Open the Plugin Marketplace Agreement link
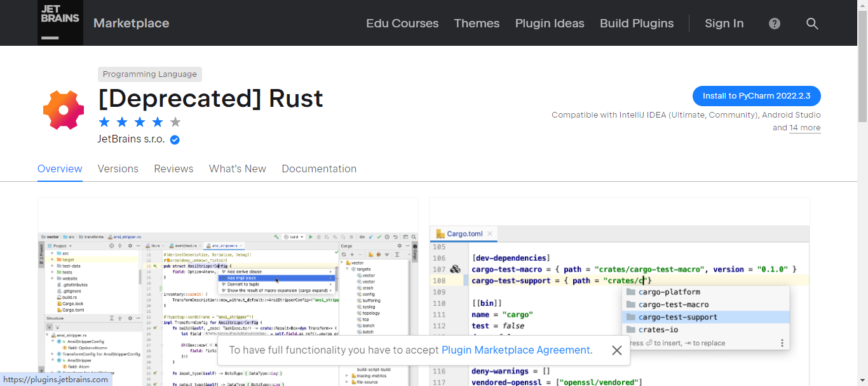The height and width of the screenshot is (386, 868). pyautogui.click(x=515, y=350)
